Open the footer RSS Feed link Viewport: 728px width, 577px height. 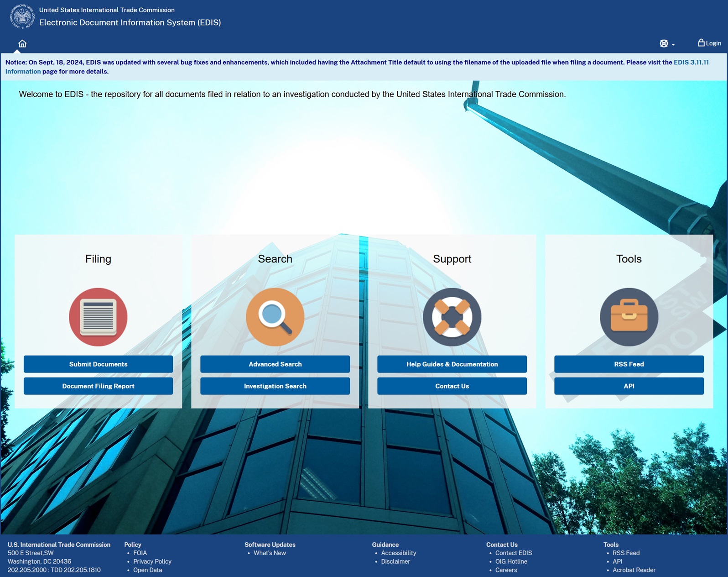coord(626,553)
